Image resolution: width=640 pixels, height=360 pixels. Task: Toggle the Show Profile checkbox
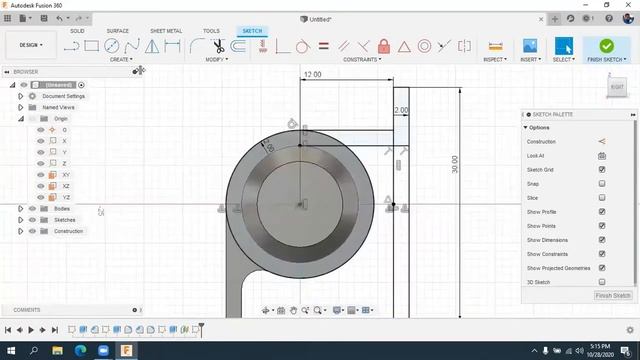click(x=602, y=211)
